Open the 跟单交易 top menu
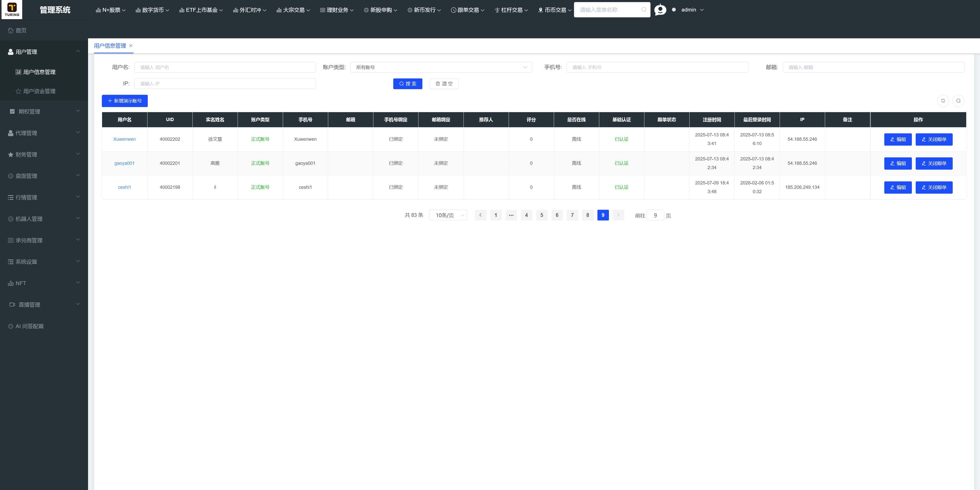980x490 pixels. [468, 10]
